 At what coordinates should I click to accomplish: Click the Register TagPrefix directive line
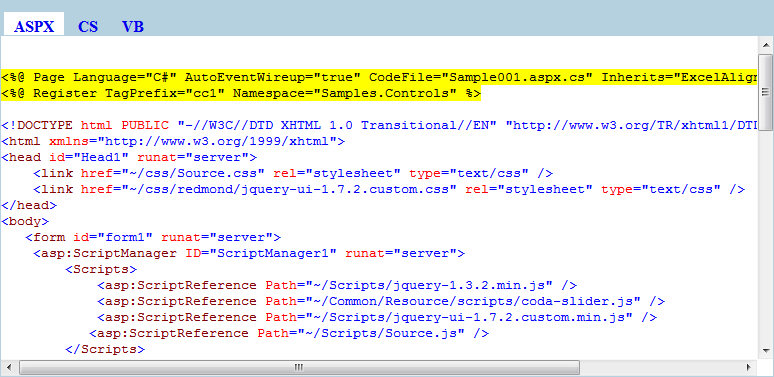click(241, 93)
